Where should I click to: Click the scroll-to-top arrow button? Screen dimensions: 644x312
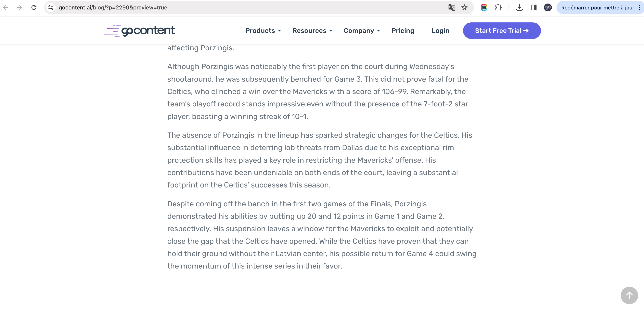coord(629,295)
